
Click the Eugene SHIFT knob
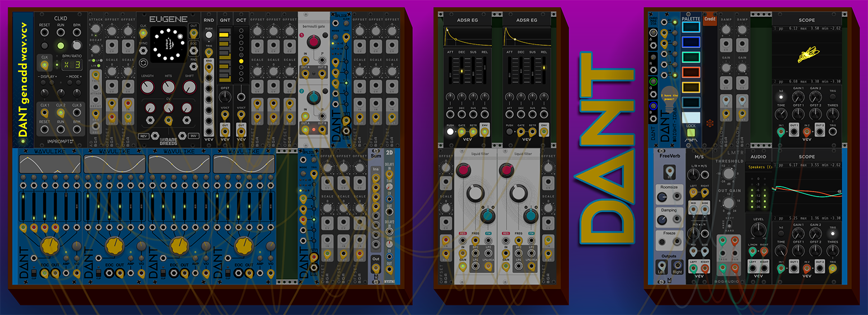click(x=190, y=87)
